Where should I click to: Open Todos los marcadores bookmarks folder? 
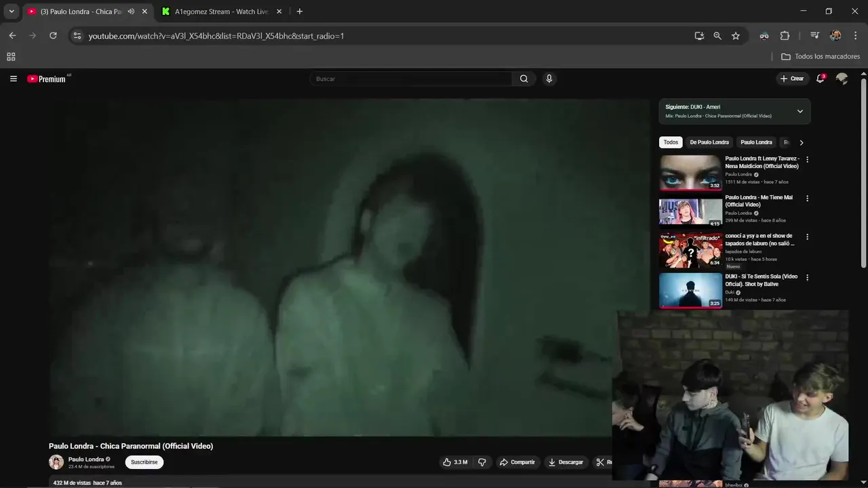[821, 57]
